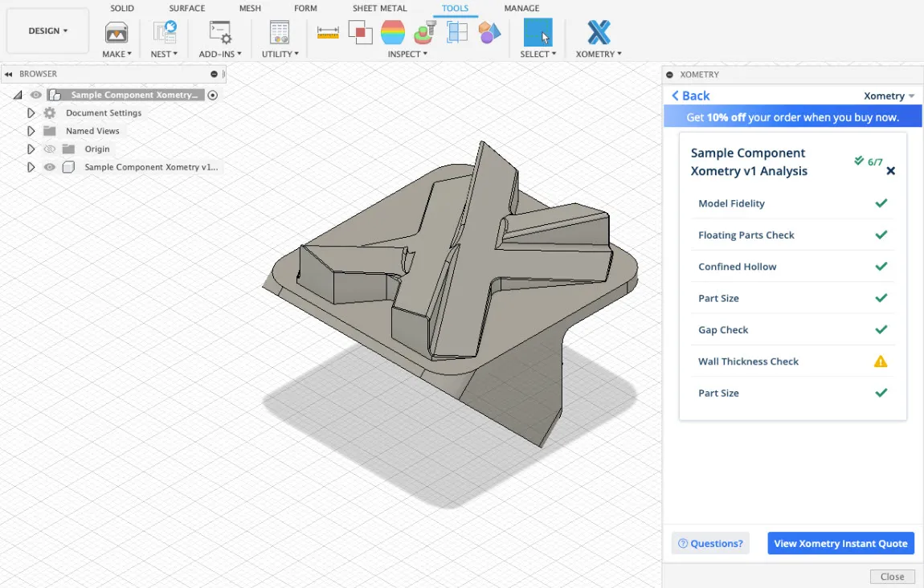Select the Measure tool in Inspect

pyautogui.click(x=328, y=33)
